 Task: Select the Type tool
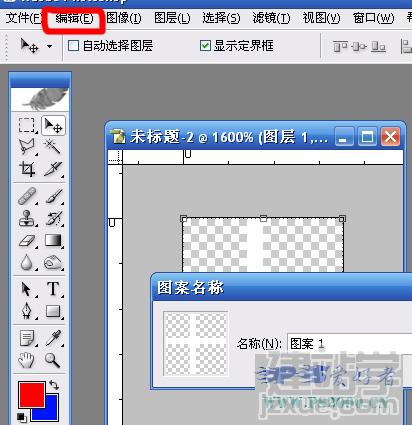[53, 289]
